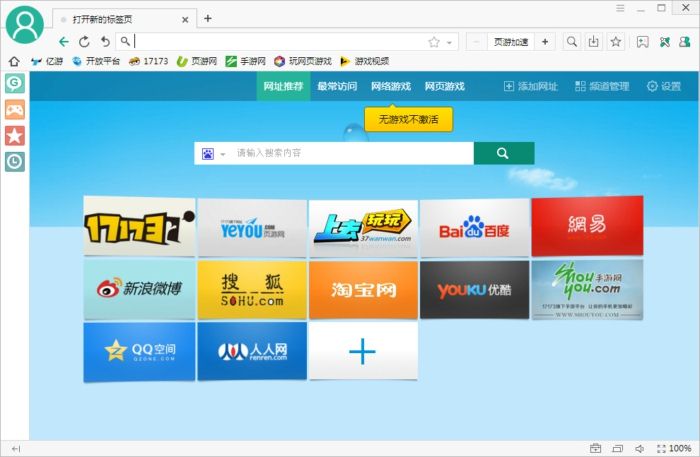Click the green scissors tool icon
The width and height of the screenshot is (700, 457).
tap(665, 42)
